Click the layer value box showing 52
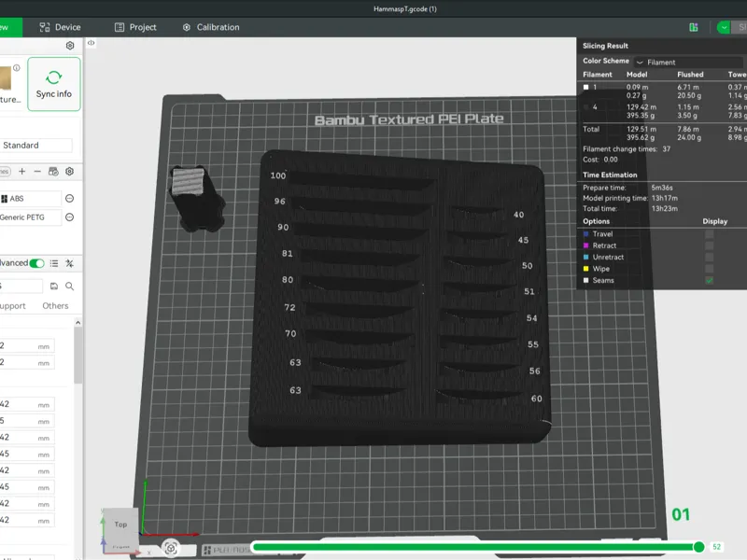 [x=716, y=547]
